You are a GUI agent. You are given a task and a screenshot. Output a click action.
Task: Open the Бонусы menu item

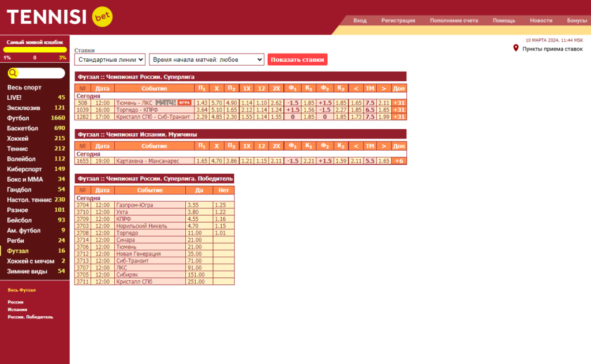(x=577, y=20)
